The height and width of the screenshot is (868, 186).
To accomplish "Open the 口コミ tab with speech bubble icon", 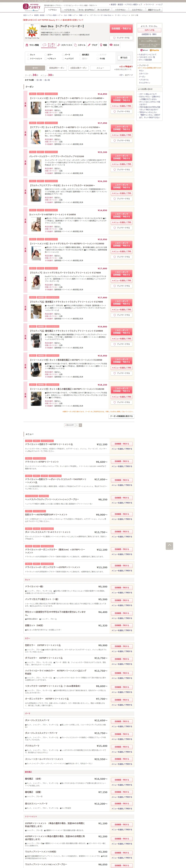I will [114, 45].
